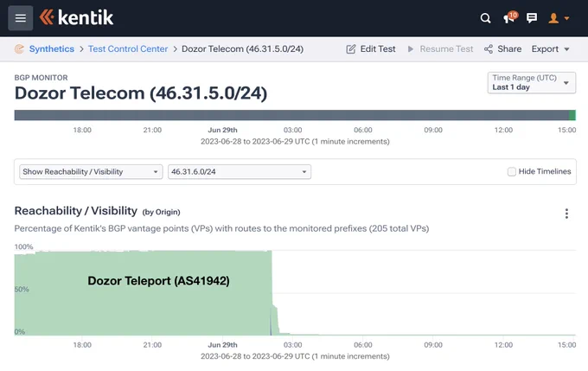588x371 pixels.
Task: Click Edit Test button
Action: [x=370, y=48]
